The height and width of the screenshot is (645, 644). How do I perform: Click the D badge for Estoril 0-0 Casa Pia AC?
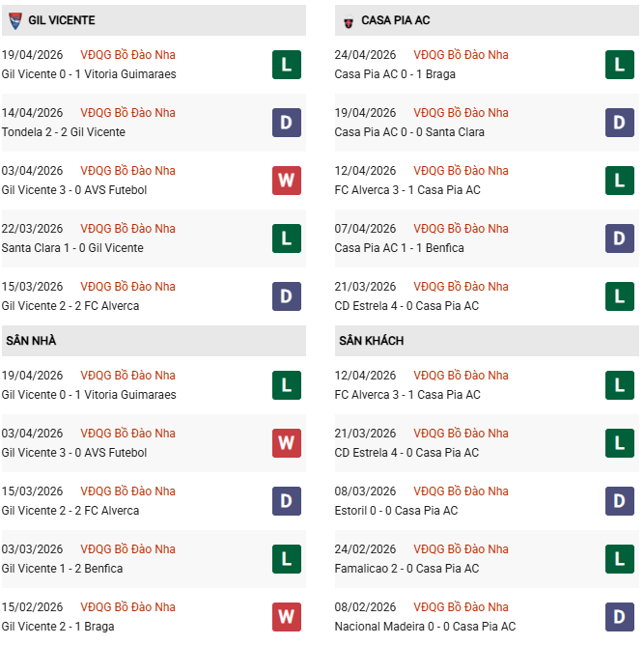(620, 501)
